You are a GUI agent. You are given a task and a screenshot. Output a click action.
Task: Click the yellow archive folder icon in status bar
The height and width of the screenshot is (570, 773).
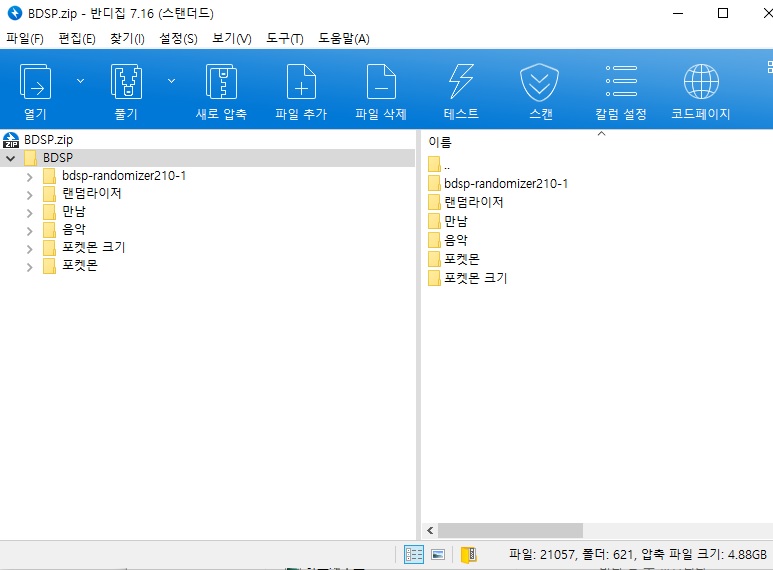[x=468, y=555]
